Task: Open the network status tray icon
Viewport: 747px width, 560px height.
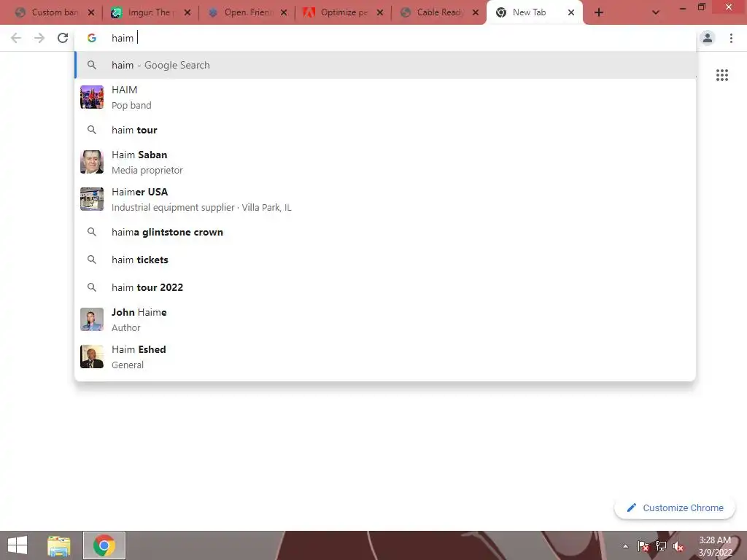Action: click(661, 546)
